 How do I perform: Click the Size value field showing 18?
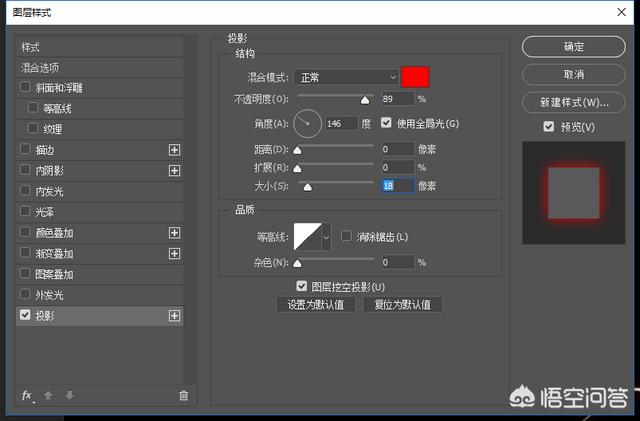pos(398,186)
